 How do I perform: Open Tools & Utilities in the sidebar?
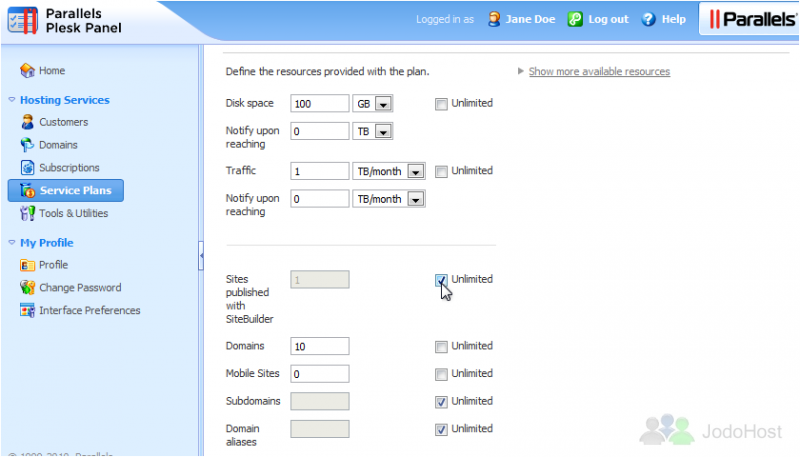point(73,213)
